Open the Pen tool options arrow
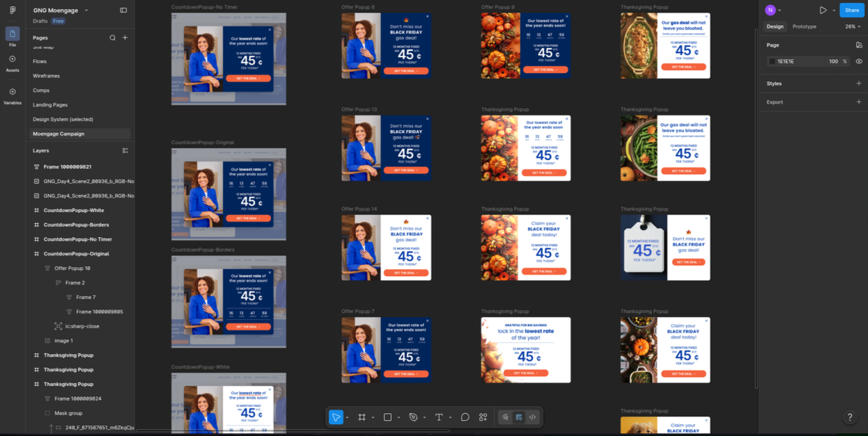 [x=424, y=418]
